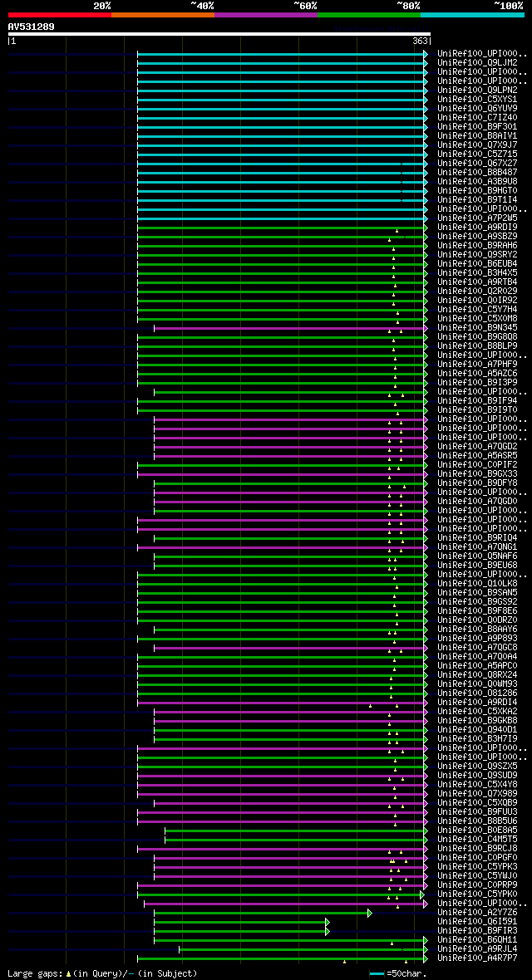The width and height of the screenshot is (532, 980).
Task: Select the UniRef100_C4M5T5 label
Action: 477,840
